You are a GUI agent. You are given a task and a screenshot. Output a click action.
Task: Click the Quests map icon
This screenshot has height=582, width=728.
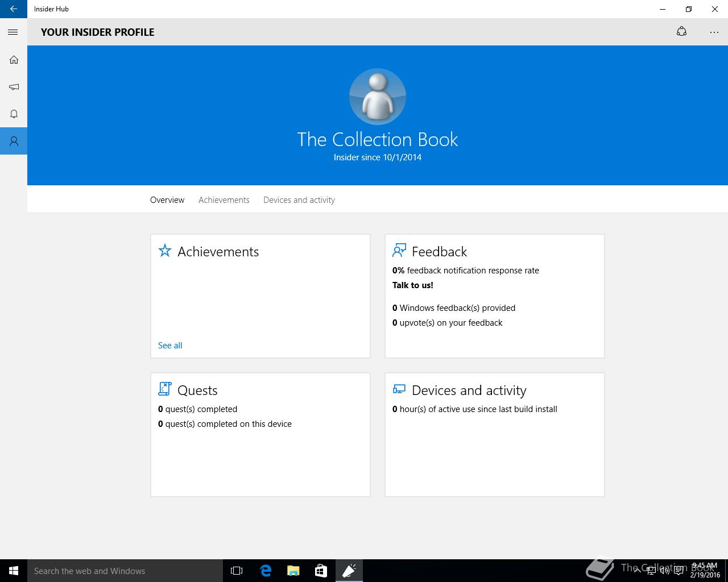point(165,389)
